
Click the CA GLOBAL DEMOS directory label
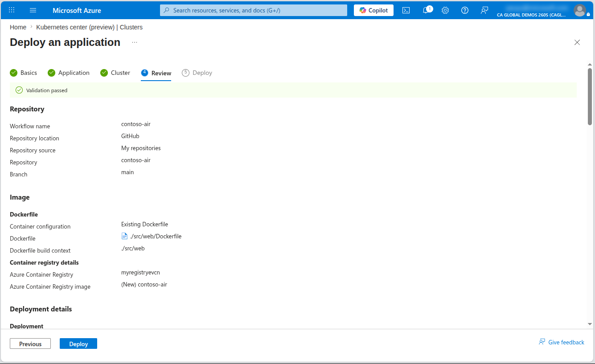tap(532, 15)
